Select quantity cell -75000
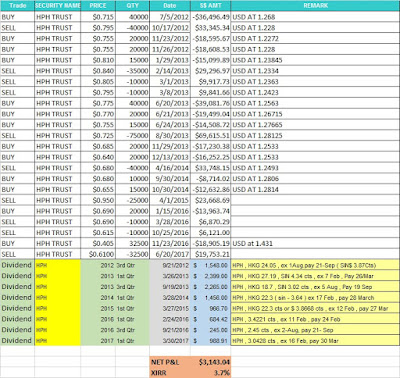 point(132,136)
